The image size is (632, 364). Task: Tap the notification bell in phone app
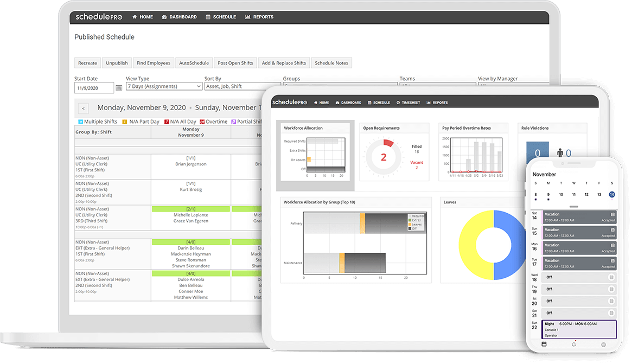click(574, 344)
